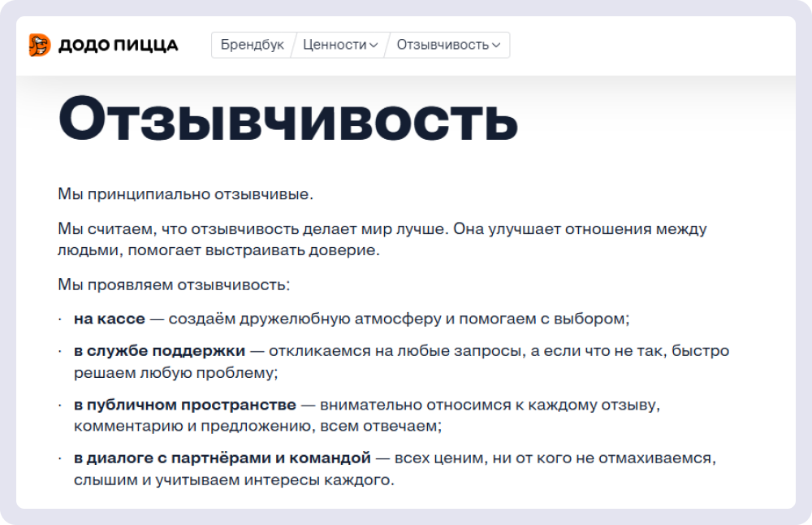Go to the "Брендбук" breadcrumb
Image resolution: width=812 pixels, height=525 pixels.
253,45
